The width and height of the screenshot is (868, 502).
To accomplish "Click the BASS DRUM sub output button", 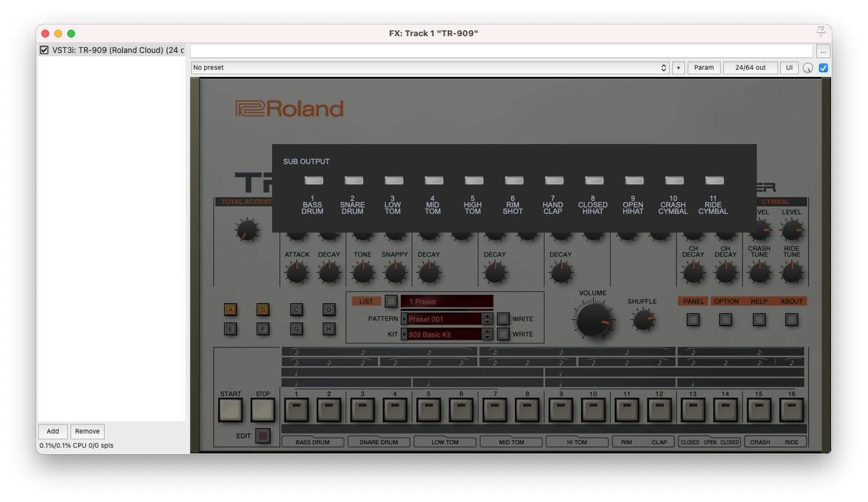I will (x=313, y=180).
